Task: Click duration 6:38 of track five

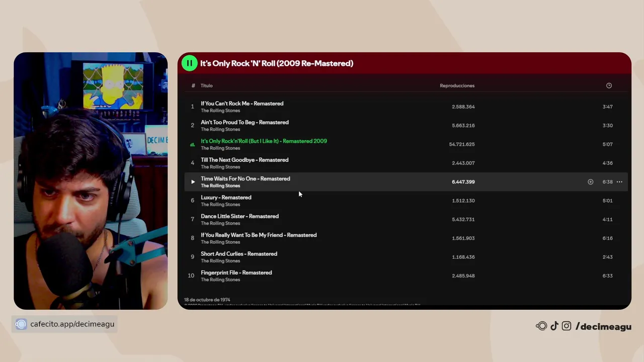Action: coord(608,182)
